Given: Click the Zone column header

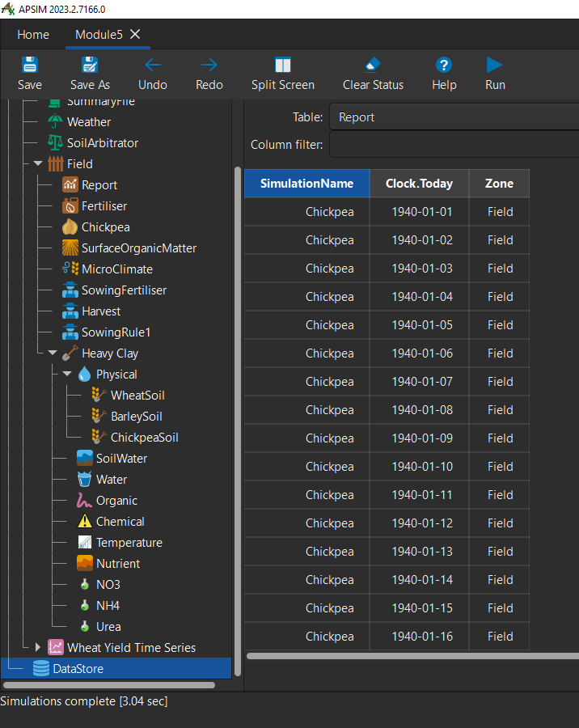Looking at the screenshot, I should tap(499, 184).
